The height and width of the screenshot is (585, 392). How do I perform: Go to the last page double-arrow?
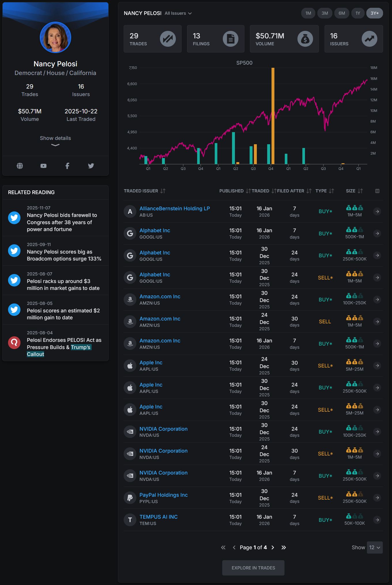click(x=284, y=547)
